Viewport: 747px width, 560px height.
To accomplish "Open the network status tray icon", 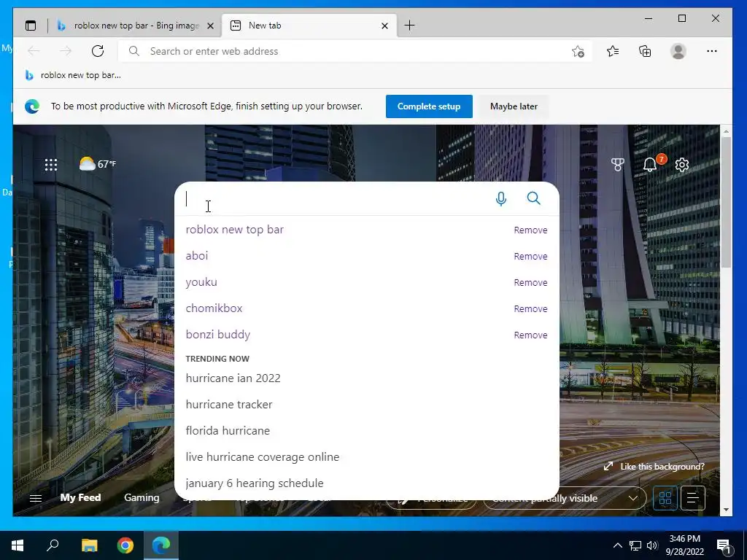I will pyautogui.click(x=635, y=545).
